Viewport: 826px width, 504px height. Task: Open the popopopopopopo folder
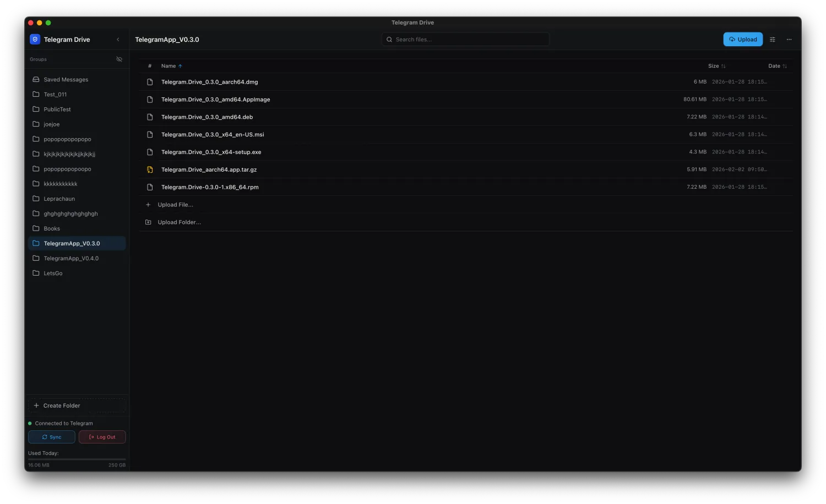77,139
